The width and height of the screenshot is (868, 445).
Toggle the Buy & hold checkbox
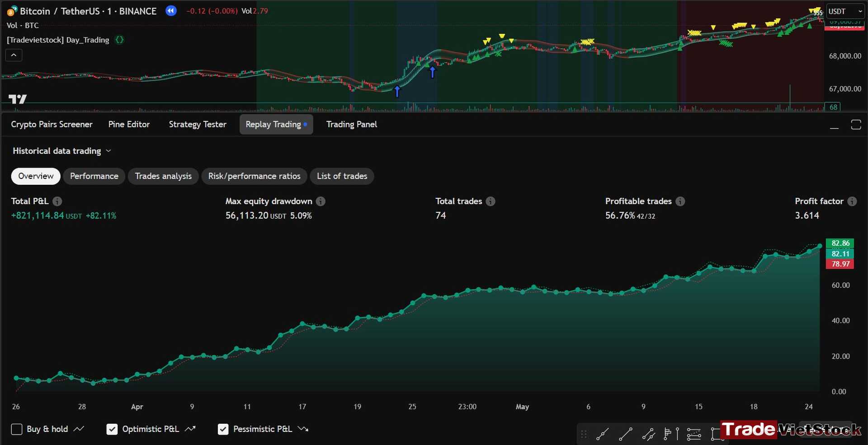point(17,429)
